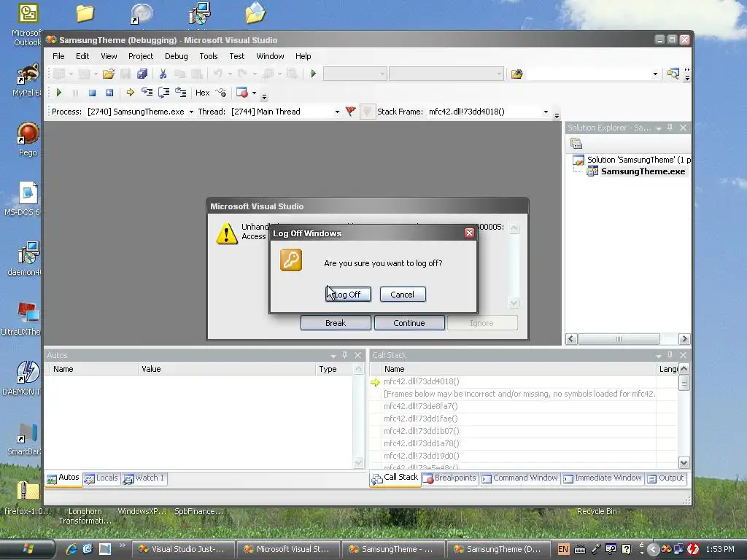
Task: Click the Show Next Statement yellow arrow icon
Action: pos(130,93)
